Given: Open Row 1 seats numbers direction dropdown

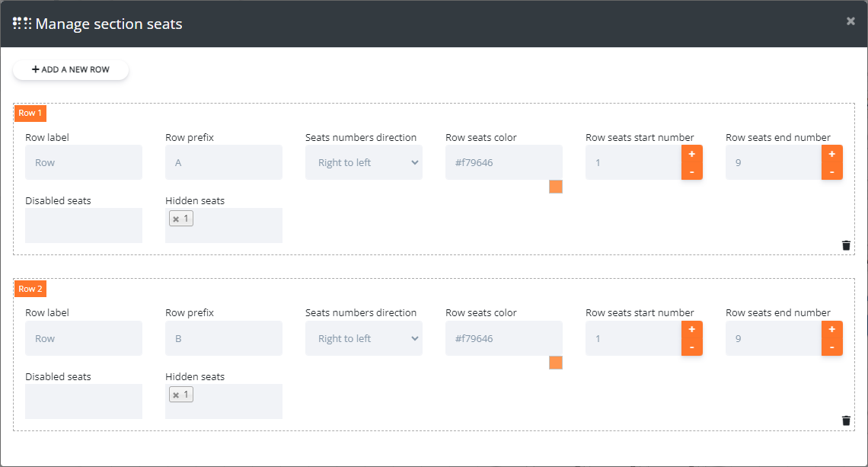Looking at the screenshot, I should tap(364, 162).
